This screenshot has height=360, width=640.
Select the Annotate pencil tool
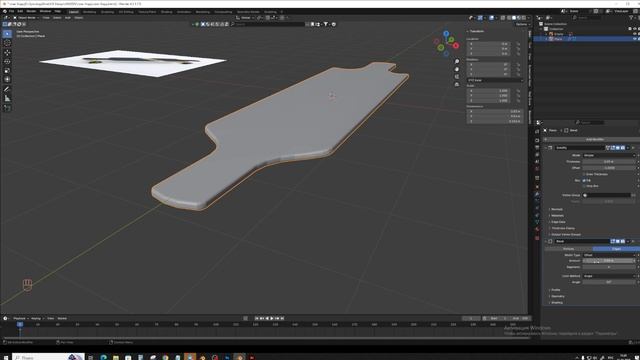[7, 89]
